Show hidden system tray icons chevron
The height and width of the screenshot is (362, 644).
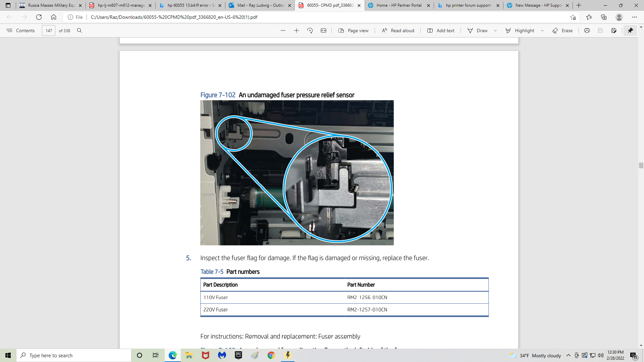pos(569,355)
